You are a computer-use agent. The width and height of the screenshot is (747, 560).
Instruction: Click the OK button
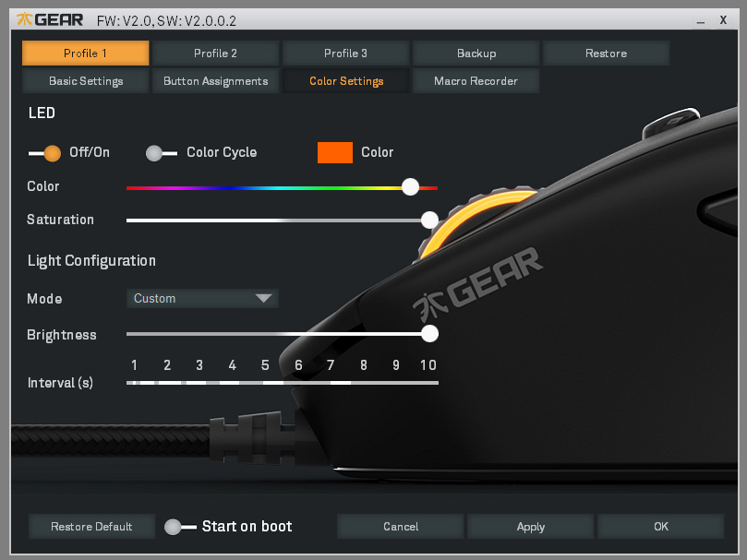click(x=661, y=526)
